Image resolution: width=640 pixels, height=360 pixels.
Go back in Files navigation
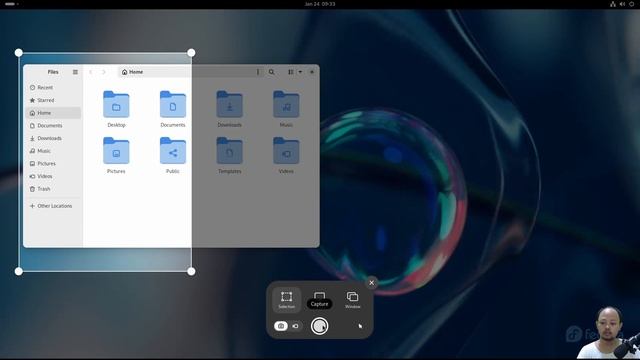(x=91, y=72)
